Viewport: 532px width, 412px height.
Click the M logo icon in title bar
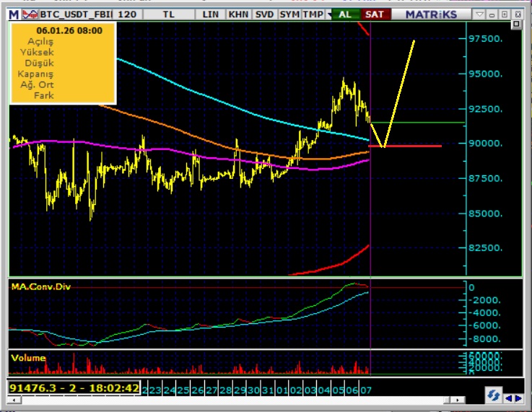point(14,14)
